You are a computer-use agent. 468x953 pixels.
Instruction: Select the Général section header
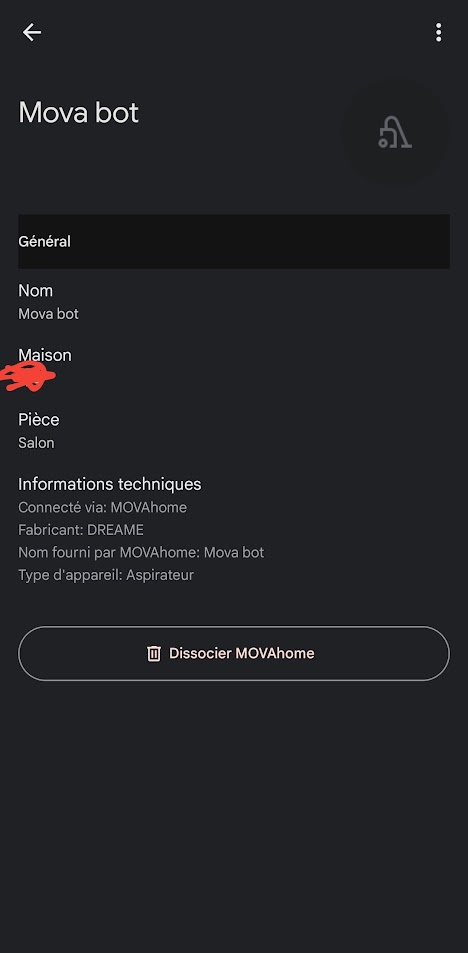point(234,241)
